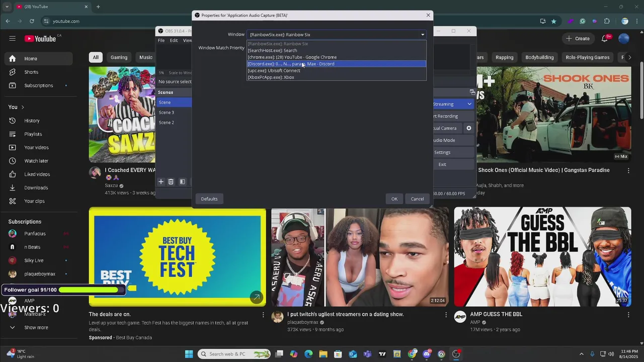644x362 pixels.
Task: Select the Role-Playing Games filter chip
Action: pyautogui.click(x=588, y=57)
